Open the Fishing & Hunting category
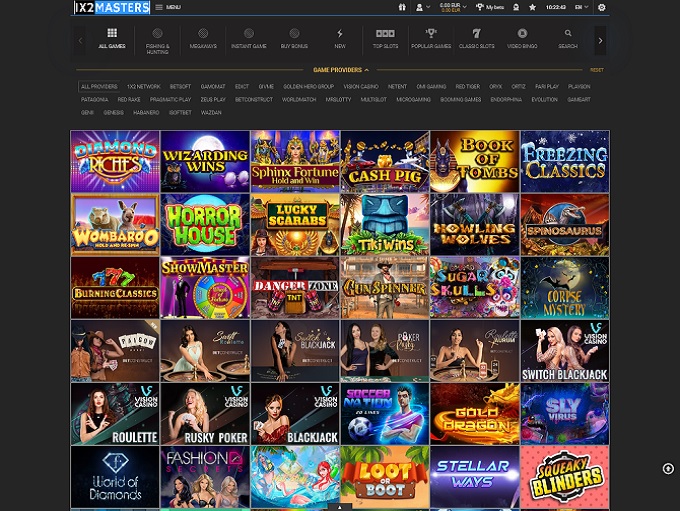 (157, 39)
